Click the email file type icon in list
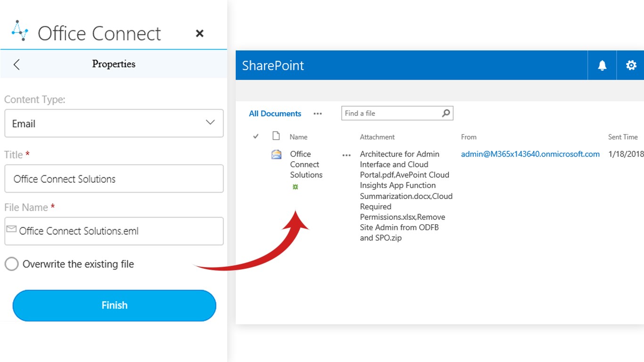Image resolution: width=644 pixels, height=362 pixels. pyautogui.click(x=277, y=154)
